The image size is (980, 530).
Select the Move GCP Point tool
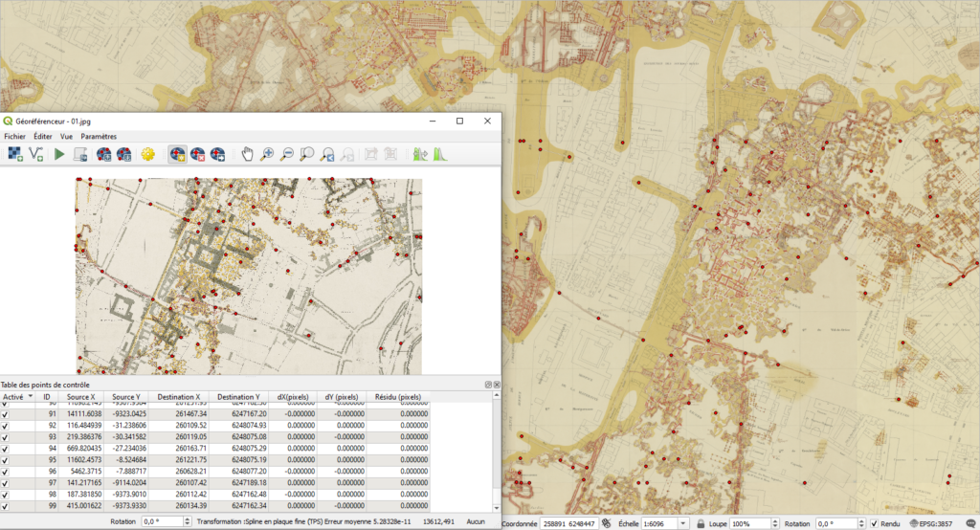point(219,153)
